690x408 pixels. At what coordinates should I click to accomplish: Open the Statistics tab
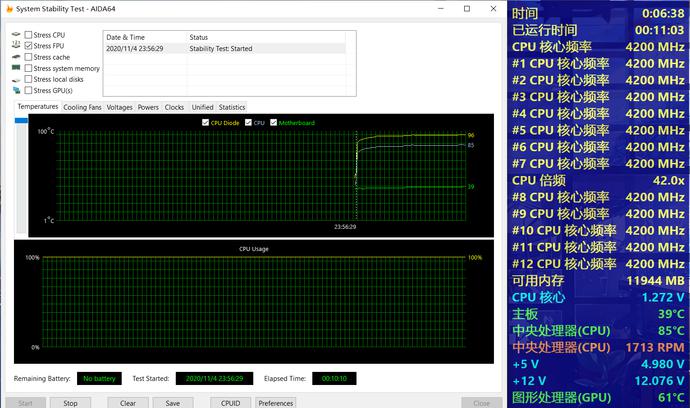click(232, 107)
